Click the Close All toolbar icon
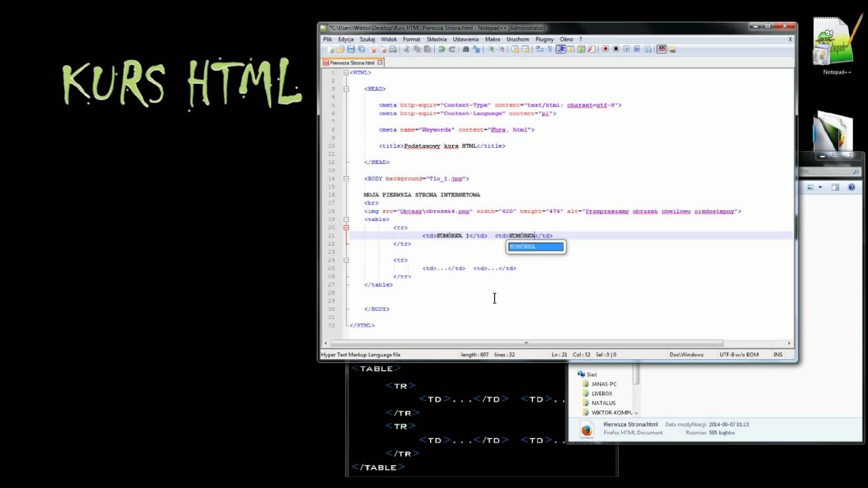 (x=382, y=49)
